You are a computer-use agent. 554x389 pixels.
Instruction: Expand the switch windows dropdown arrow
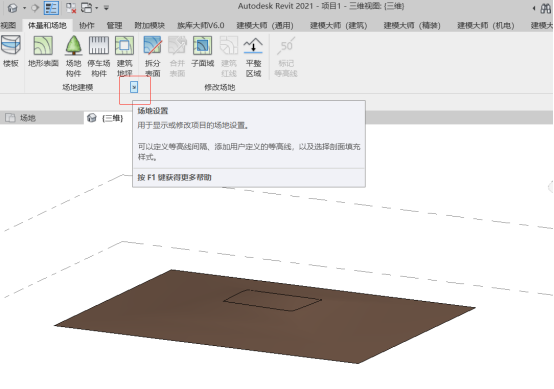point(96,8)
